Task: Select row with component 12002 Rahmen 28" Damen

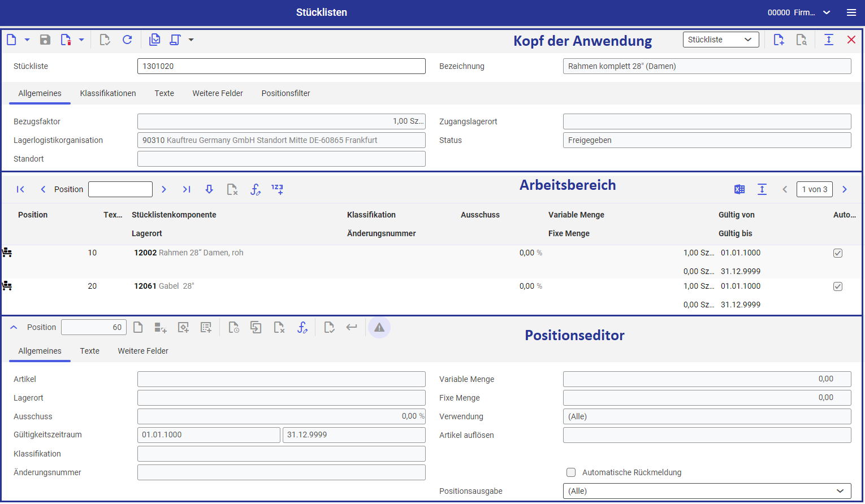Action: (431, 262)
